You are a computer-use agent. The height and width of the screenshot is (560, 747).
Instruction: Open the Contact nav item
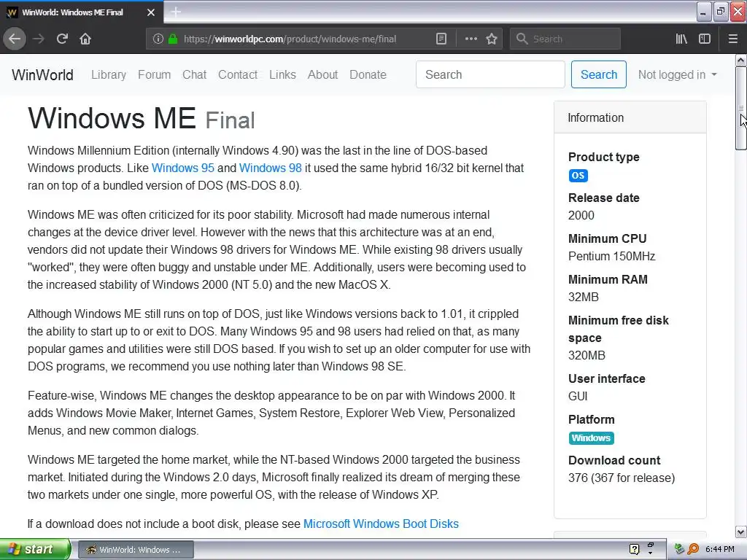tap(238, 75)
